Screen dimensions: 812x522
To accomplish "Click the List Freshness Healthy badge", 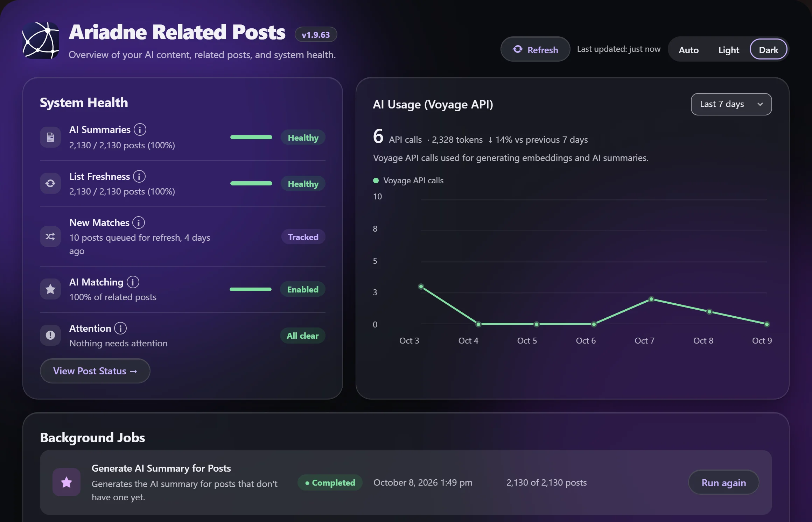I will point(303,184).
